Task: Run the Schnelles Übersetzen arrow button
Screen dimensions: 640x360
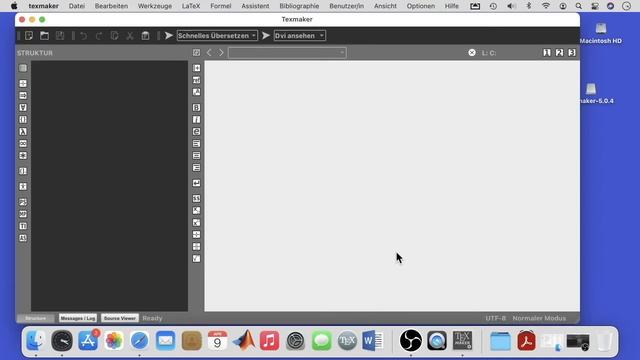Action: click(169, 36)
